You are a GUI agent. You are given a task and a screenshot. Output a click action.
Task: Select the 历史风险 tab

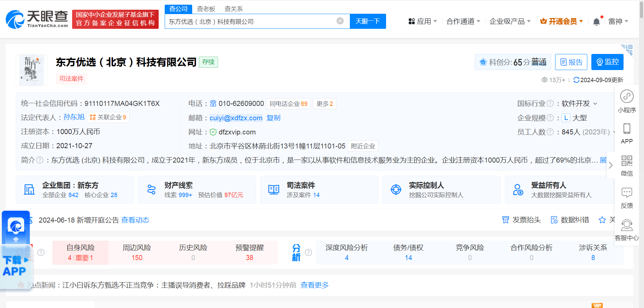coord(193,252)
